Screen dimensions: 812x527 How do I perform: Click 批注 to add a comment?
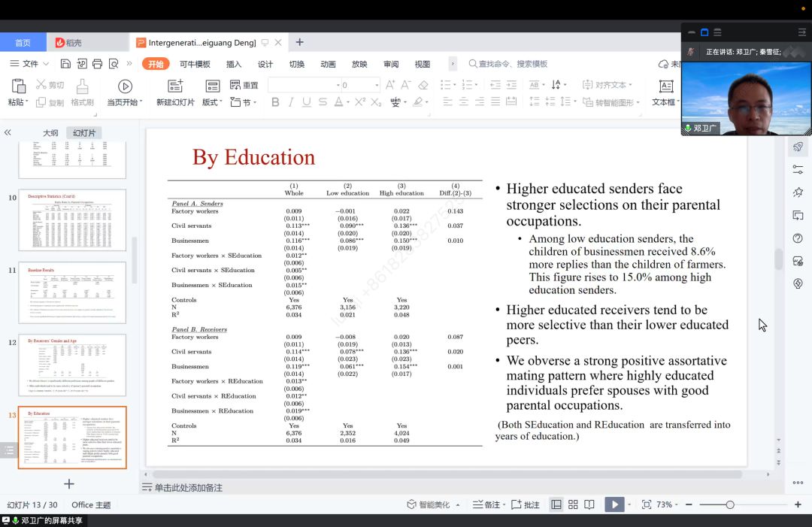(526, 504)
